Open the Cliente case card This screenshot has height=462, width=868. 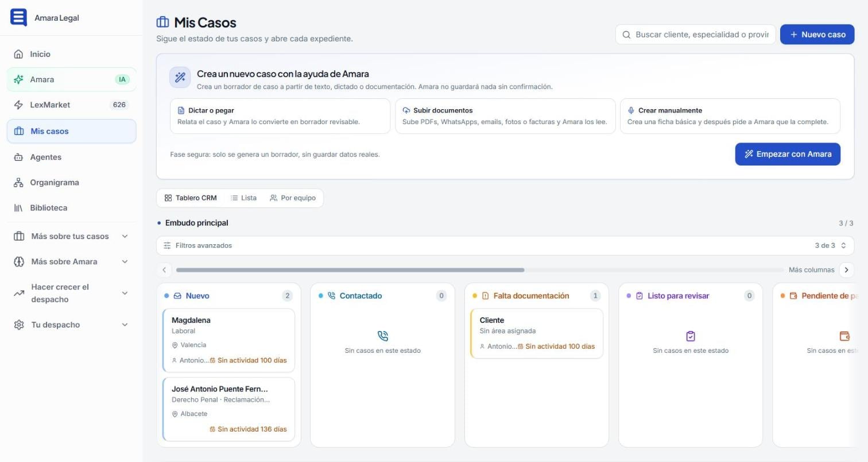(537, 333)
